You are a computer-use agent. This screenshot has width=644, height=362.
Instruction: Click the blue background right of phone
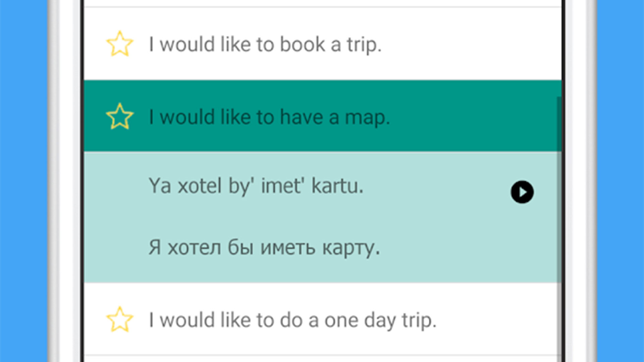(x=621, y=181)
